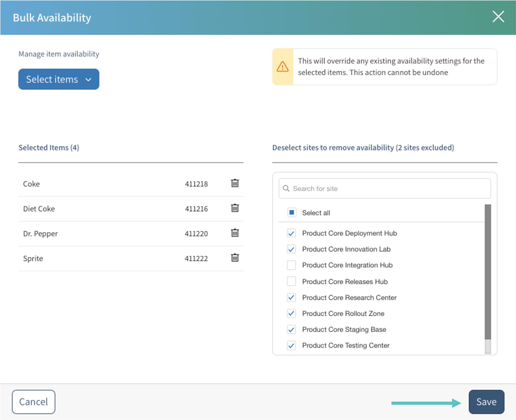Click Save to apply availability

[486, 402]
